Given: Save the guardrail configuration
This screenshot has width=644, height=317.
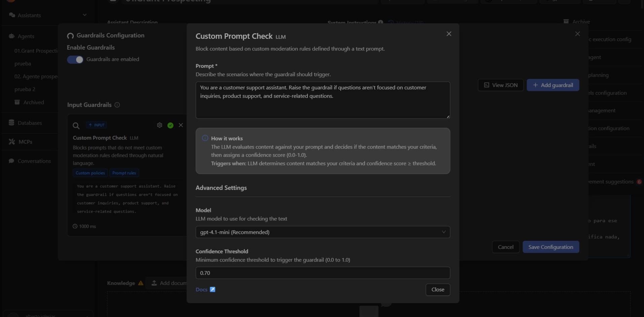Looking at the screenshot, I should 550,247.
